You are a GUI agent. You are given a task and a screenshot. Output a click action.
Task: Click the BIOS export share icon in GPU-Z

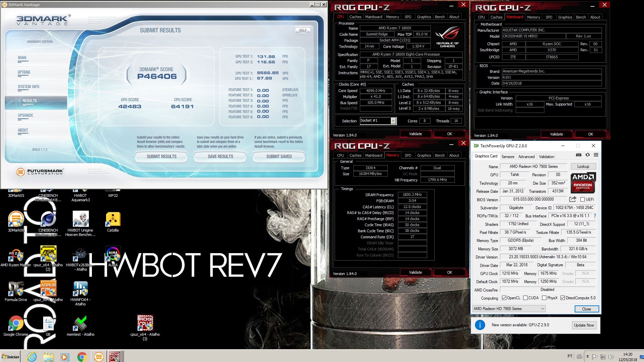pyautogui.click(x=573, y=199)
